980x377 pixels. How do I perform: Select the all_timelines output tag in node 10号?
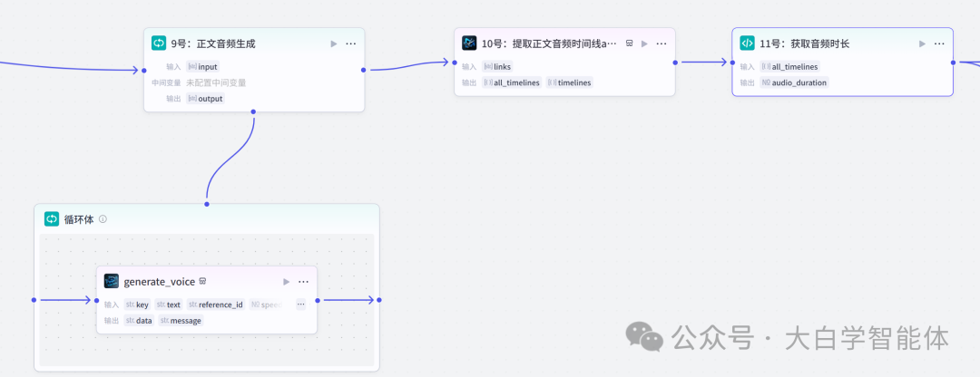(512, 82)
